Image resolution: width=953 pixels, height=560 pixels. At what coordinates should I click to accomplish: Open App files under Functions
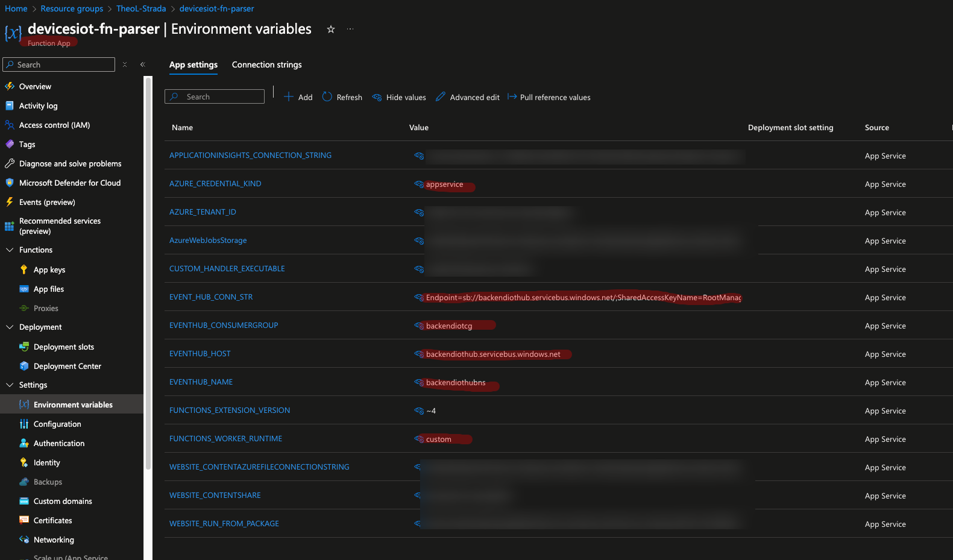(49, 289)
